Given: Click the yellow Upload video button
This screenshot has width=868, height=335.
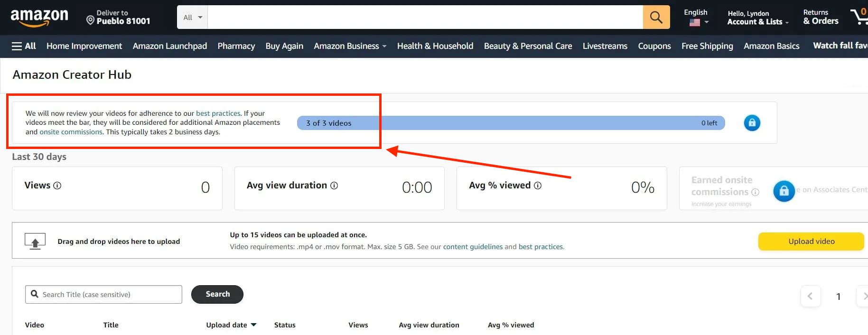Looking at the screenshot, I should 811,241.
